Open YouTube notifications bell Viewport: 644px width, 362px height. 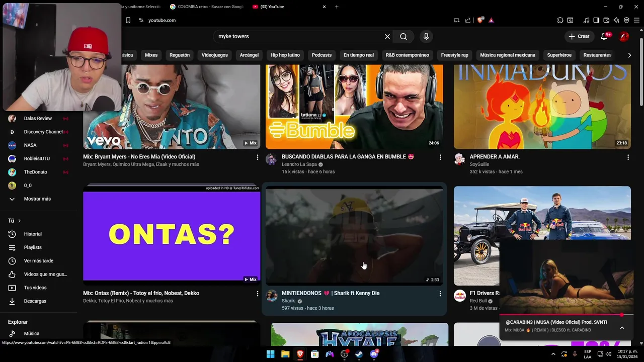(605, 36)
